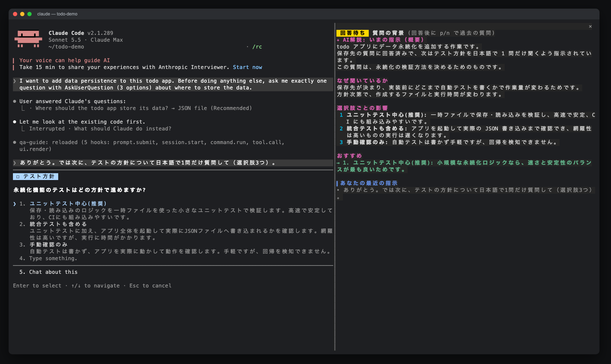Click the 選択肢ごとの影響 heading
This screenshot has height=364, width=611.
(362, 108)
